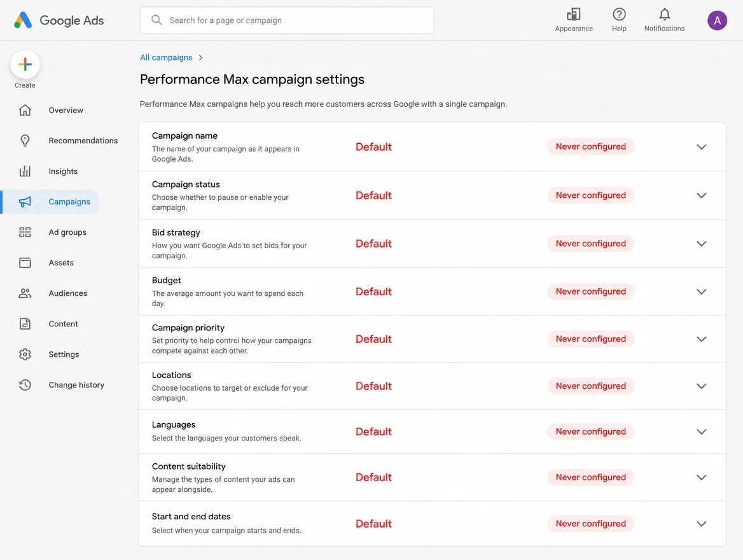Expand the Start and end dates chevron
743x560 pixels.
pyautogui.click(x=701, y=524)
